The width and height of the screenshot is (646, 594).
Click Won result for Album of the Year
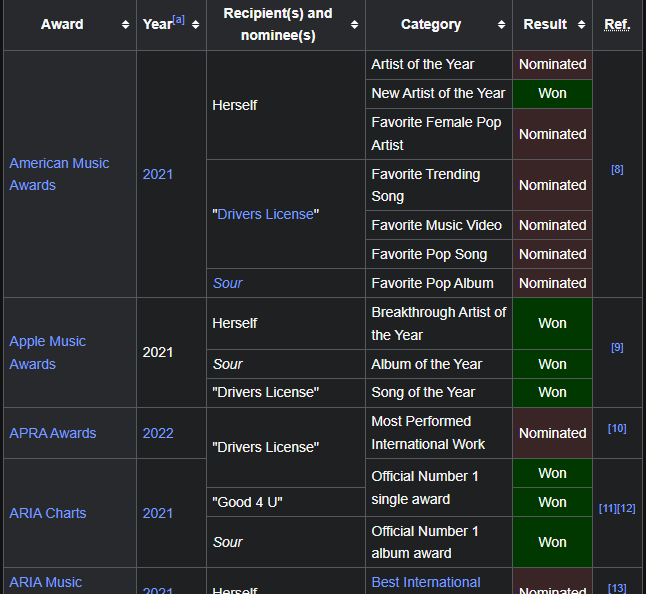pos(552,364)
